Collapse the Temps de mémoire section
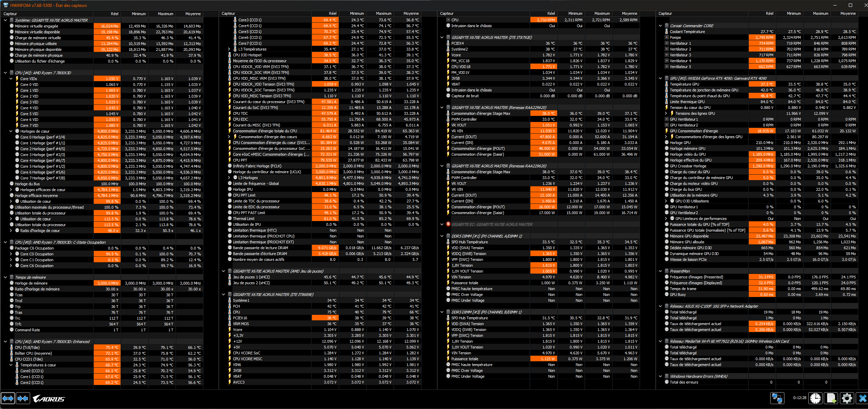Viewport: 868px width, 409px height. coord(5,277)
